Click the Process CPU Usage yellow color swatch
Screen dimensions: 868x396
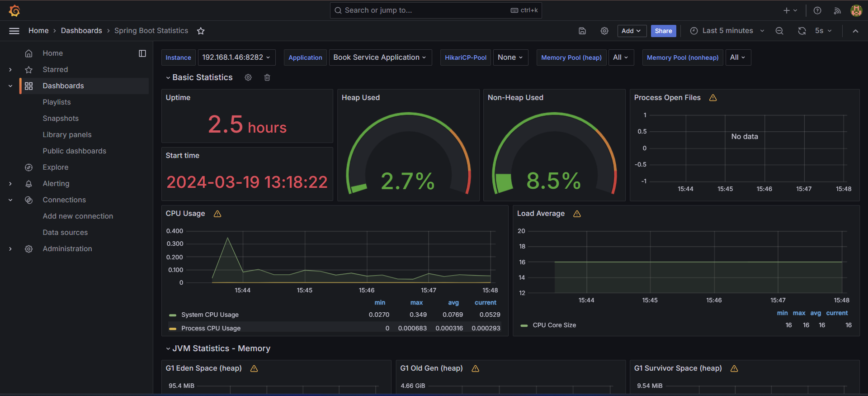(172, 329)
